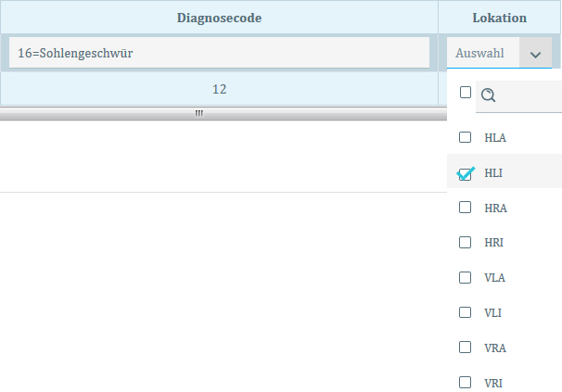Click the cell showing 12
The width and height of the screenshot is (562, 392).
[x=219, y=89]
